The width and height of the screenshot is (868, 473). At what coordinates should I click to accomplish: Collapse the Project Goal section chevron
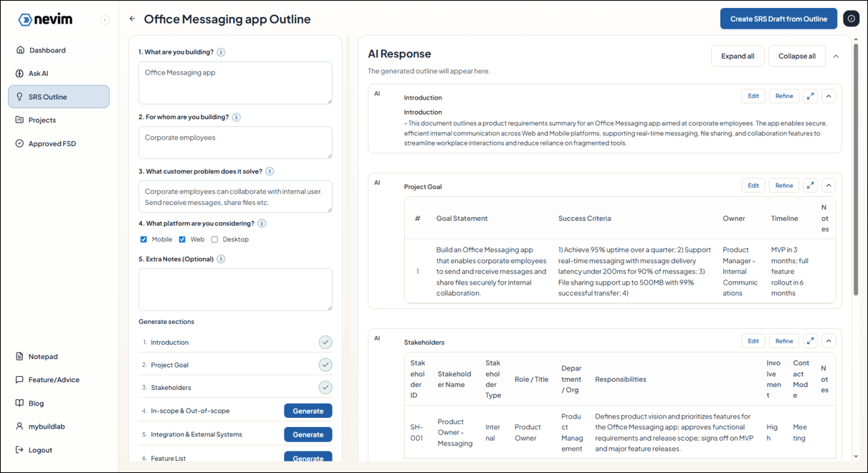829,185
